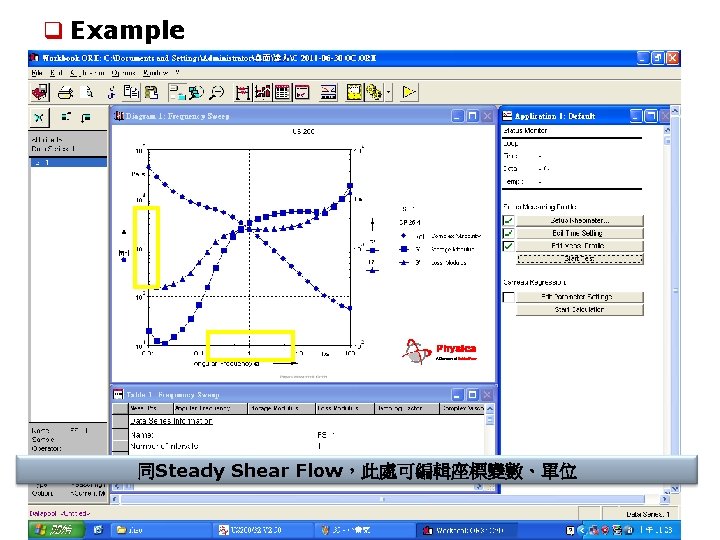Open the menu between Edit and Options
Viewport: 720px width, 540px height.
(87, 73)
